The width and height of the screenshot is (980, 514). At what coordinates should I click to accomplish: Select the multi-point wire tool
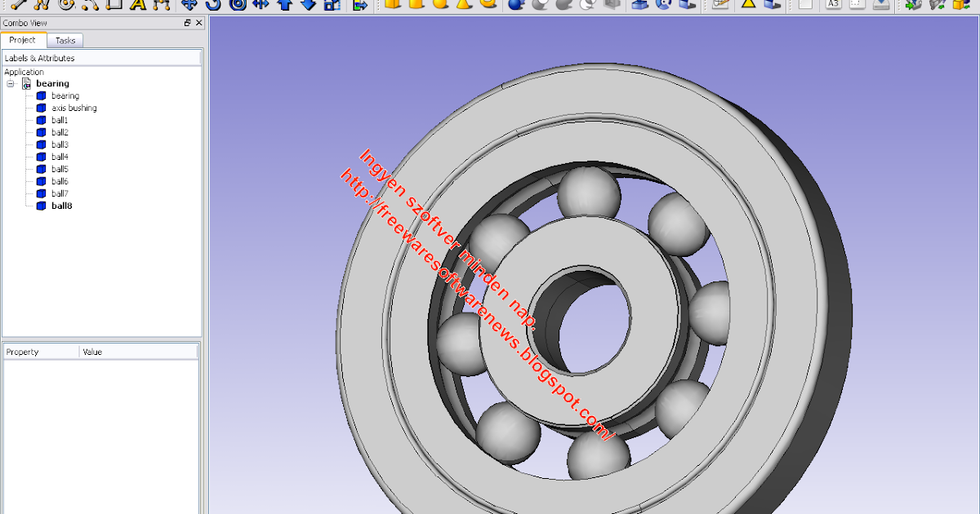tap(41, 5)
